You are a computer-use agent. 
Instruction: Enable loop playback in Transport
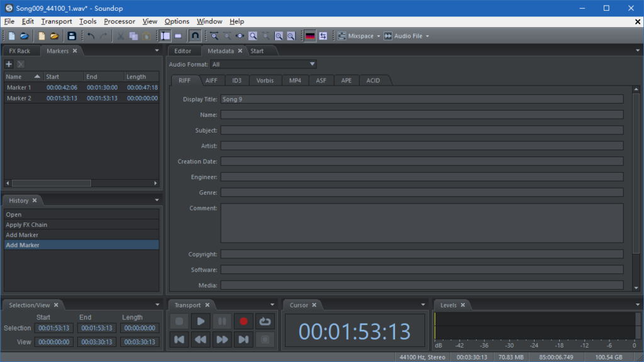pyautogui.click(x=265, y=321)
